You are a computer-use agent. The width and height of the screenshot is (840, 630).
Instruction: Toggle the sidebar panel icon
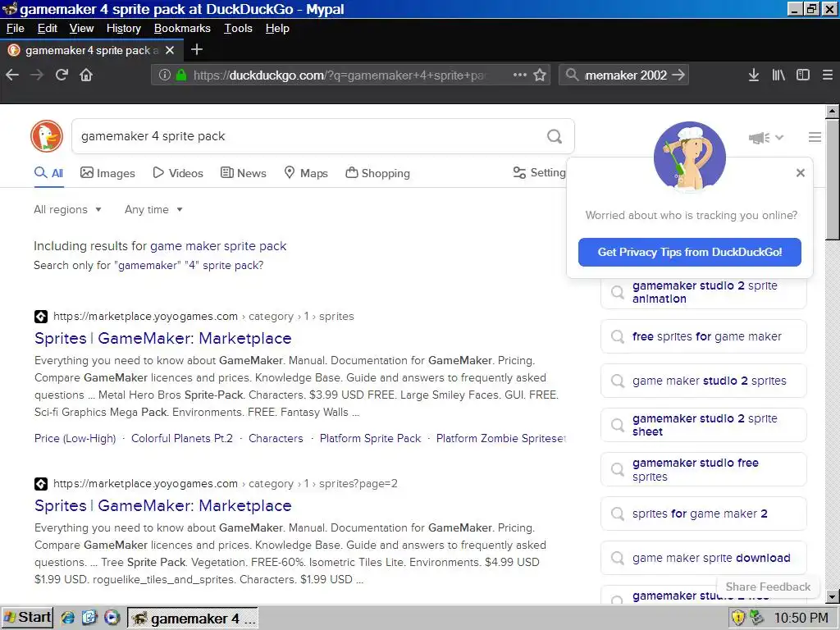pyautogui.click(x=802, y=75)
